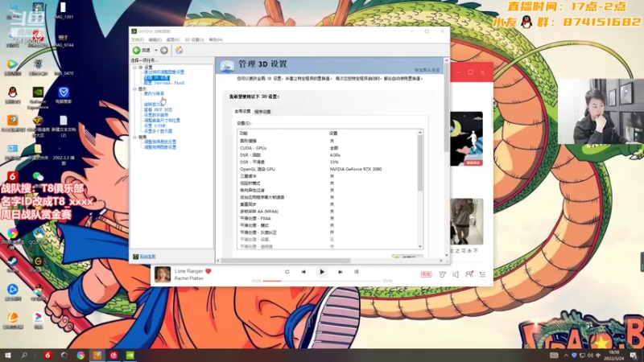The height and width of the screenshot is (362, 644).
Task: Click the play button in music player
Action: click(322, 272)
